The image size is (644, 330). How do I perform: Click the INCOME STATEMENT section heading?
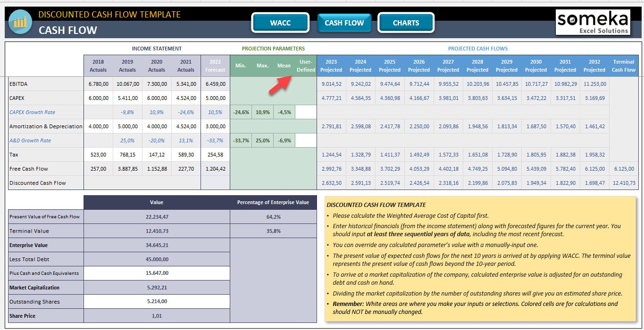[x=157, y=49]
